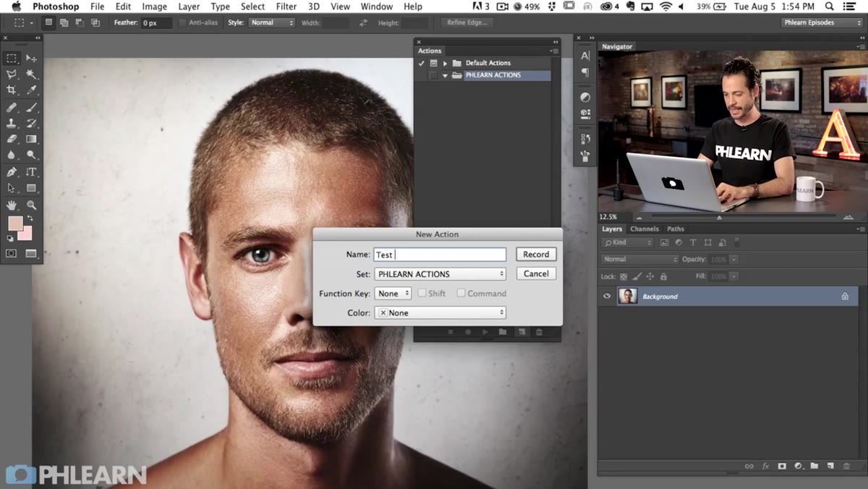This screenshot has width=868, height=489.
Task: Select the Zoom tool
Action: [x=31, y=205]
